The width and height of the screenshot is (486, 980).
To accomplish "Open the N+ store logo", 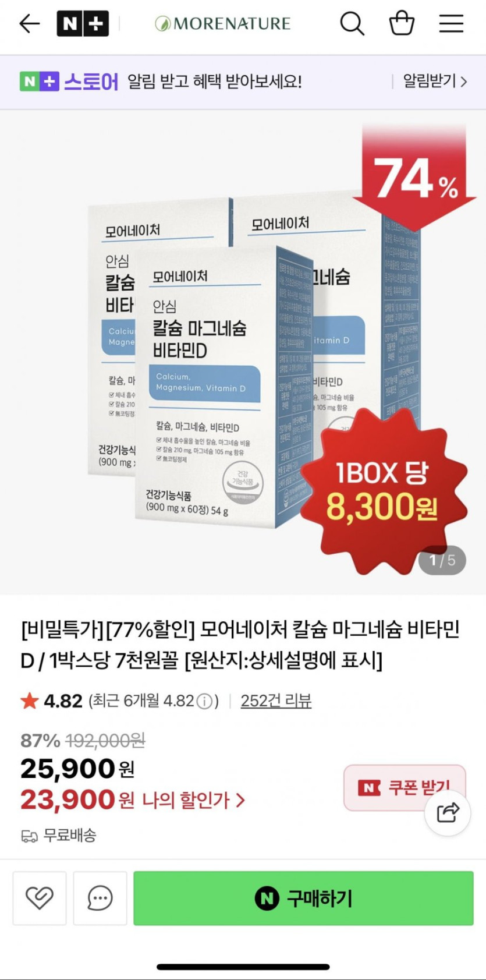I will (x=83, y=24).
